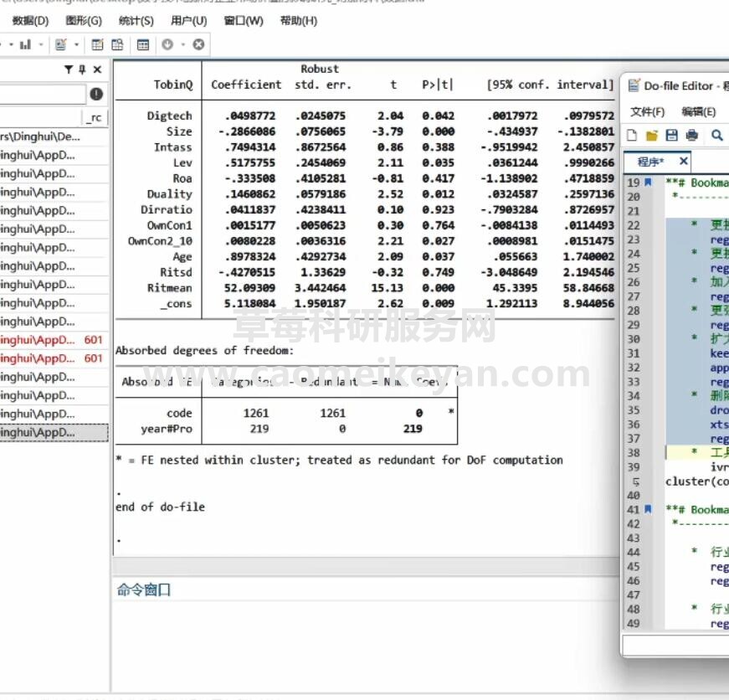Viewport: 729px width, 700px height.
Task: Click the Break (stop) toolbar icon
Action: (198, 44)
